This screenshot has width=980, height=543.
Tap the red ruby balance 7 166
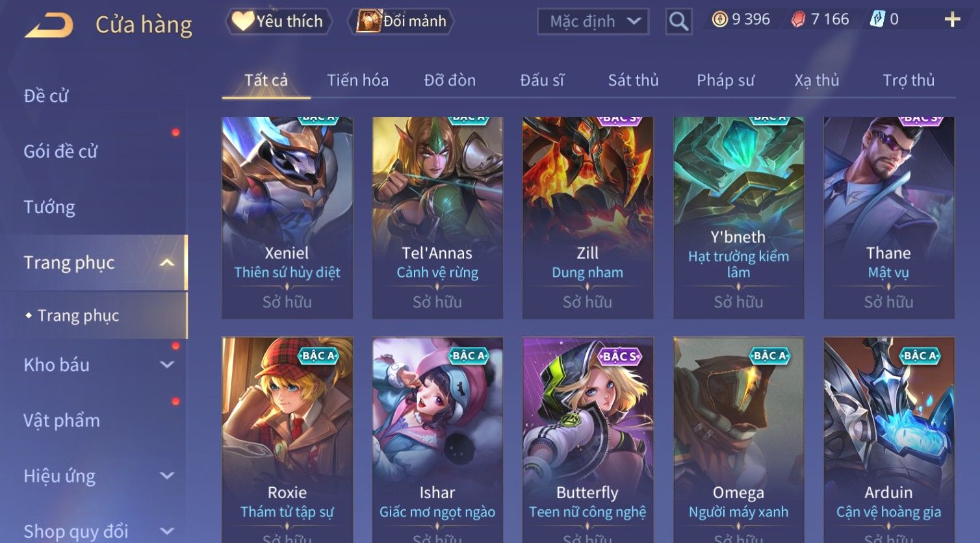pos(820,19)
